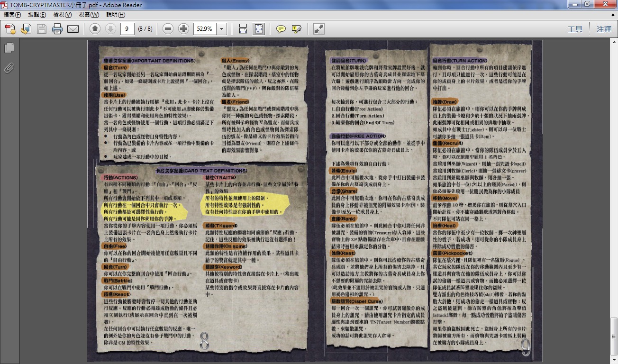
Task: Toggle the fit one full page icon
Action: point(259,29)
